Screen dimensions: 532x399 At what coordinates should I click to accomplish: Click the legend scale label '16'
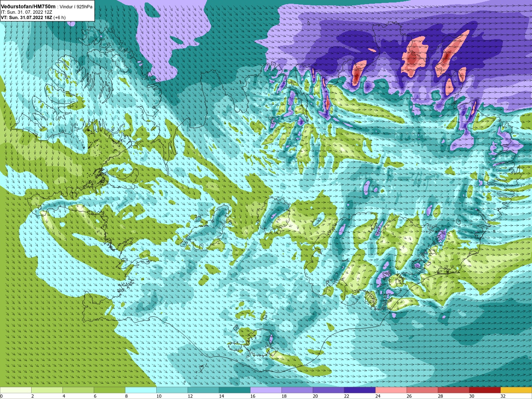point(252,396)
